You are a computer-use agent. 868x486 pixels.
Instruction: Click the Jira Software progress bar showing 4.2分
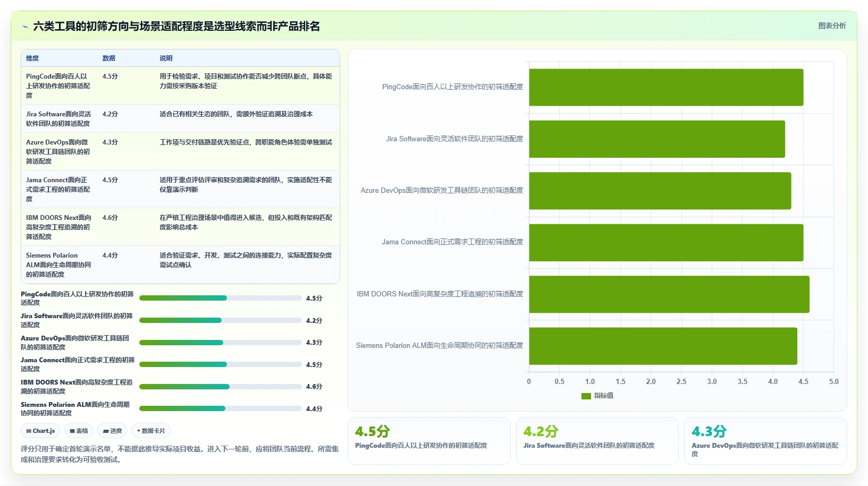click(220, 320)
